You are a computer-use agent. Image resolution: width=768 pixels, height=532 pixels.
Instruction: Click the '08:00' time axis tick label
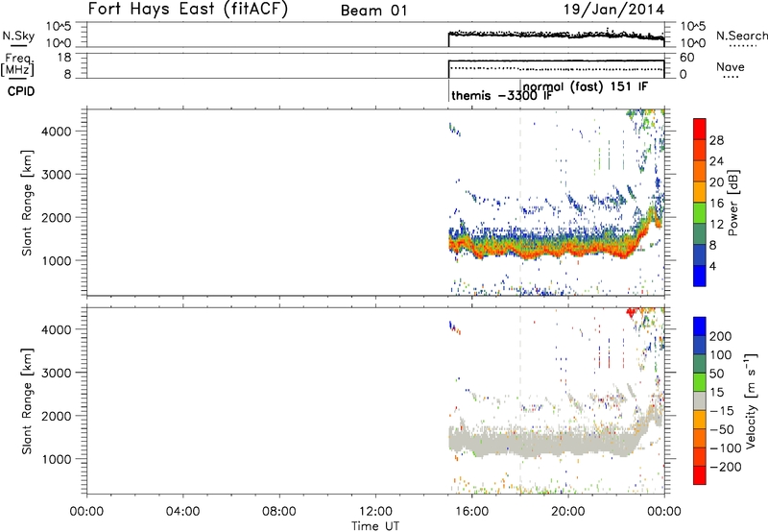click(279, 512)
